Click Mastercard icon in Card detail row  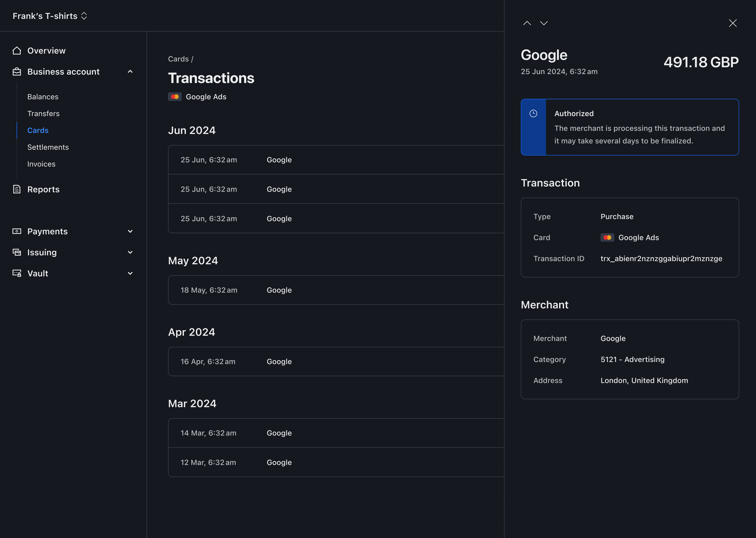click(x=607, y=237)
